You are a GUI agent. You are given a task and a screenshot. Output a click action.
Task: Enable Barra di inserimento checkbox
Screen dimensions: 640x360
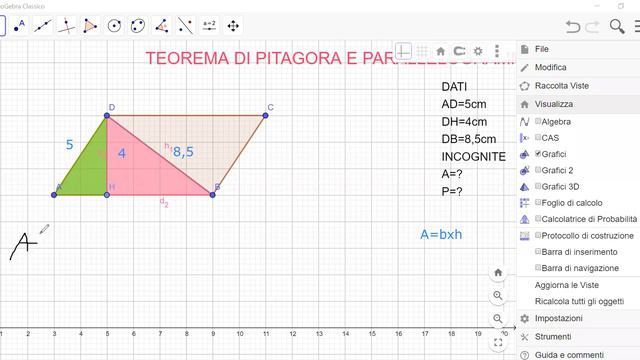point(538,251)
